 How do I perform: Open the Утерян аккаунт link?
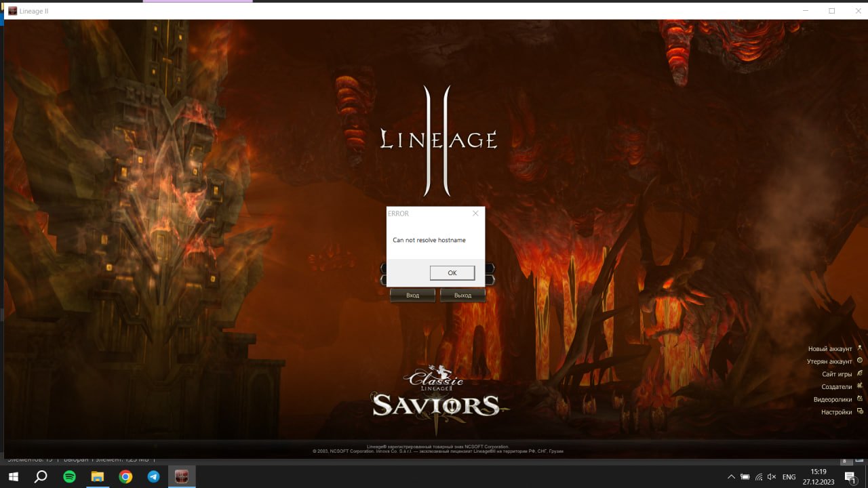coord(829,362)
